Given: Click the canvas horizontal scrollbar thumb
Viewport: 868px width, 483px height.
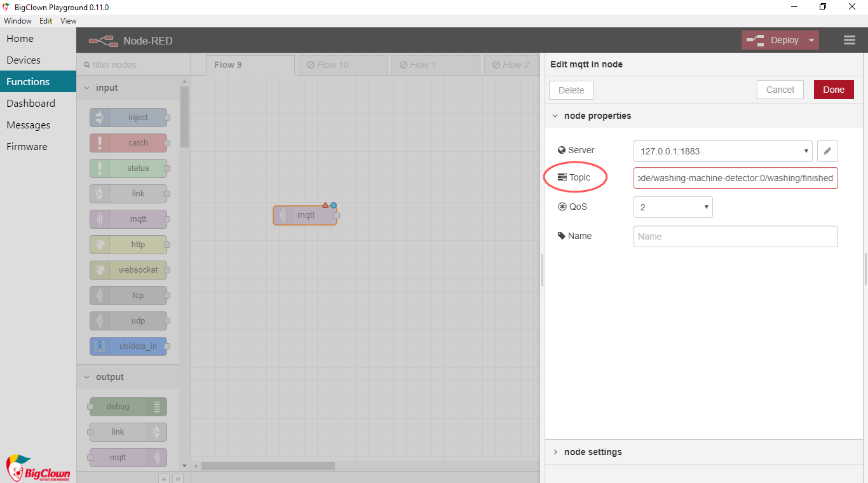Looking at the screenshot, I should (x=268, y=466).
